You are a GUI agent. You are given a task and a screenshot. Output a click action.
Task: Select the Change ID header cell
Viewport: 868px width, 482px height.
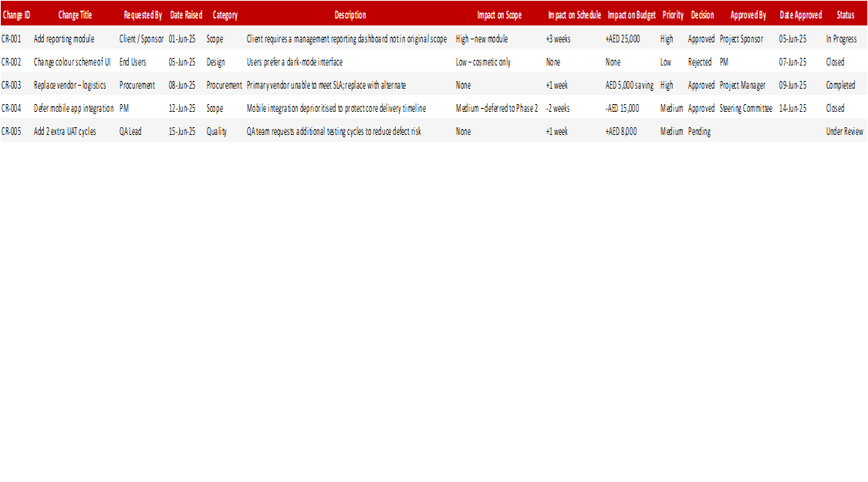tap(16, 15)
